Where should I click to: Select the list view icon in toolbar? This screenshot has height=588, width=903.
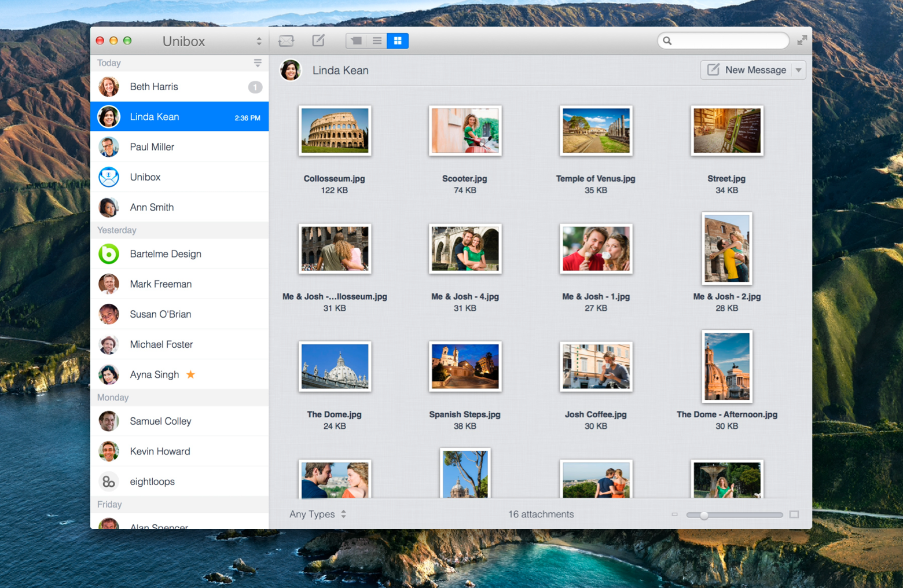(377, 41)
